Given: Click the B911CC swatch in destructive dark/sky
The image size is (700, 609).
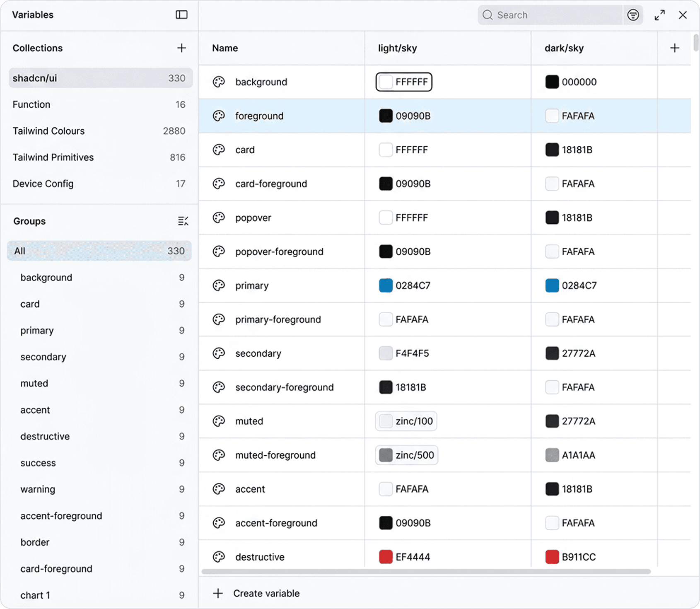Looking at the screenshot, I should pyautogui.click(x=552, y=557).
